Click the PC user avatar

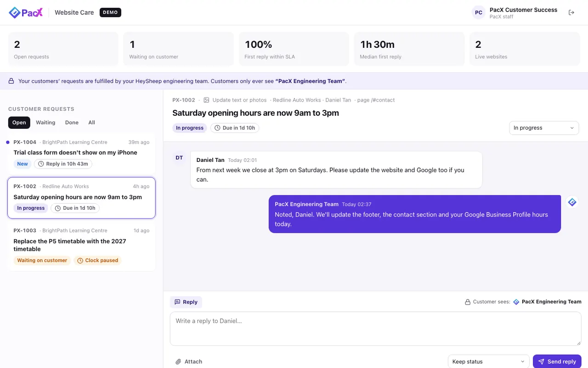[479, 12]
